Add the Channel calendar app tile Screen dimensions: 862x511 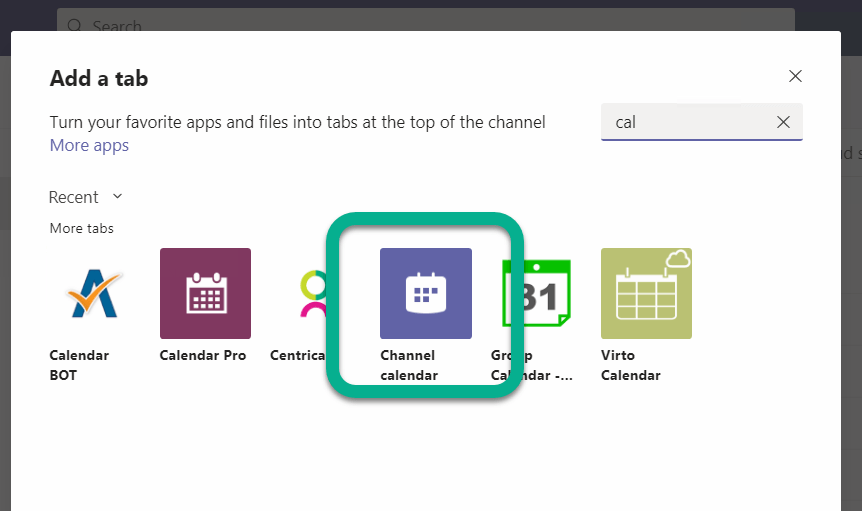[425, 293]
